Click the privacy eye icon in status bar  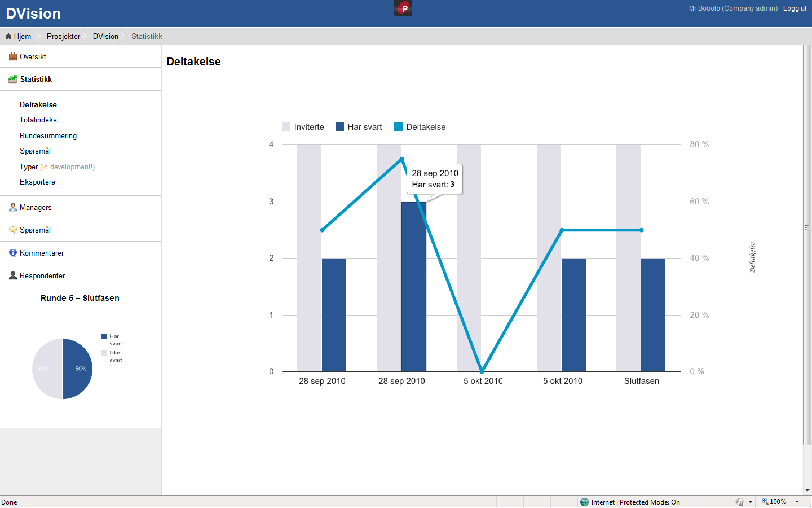[x=739, y=502]
